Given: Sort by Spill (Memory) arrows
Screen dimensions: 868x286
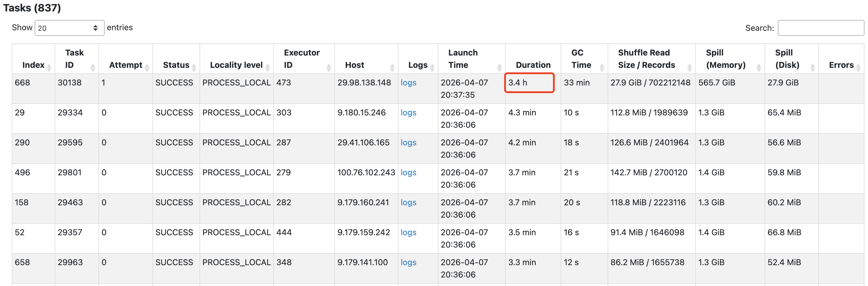Looking at the screenshot, I should tap(759, 67).
